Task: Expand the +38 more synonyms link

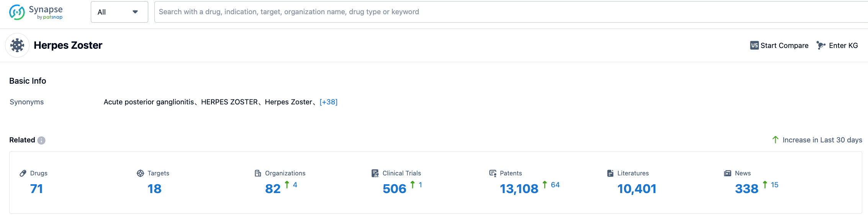Action: pyautogui.click(x=328, y=102)
